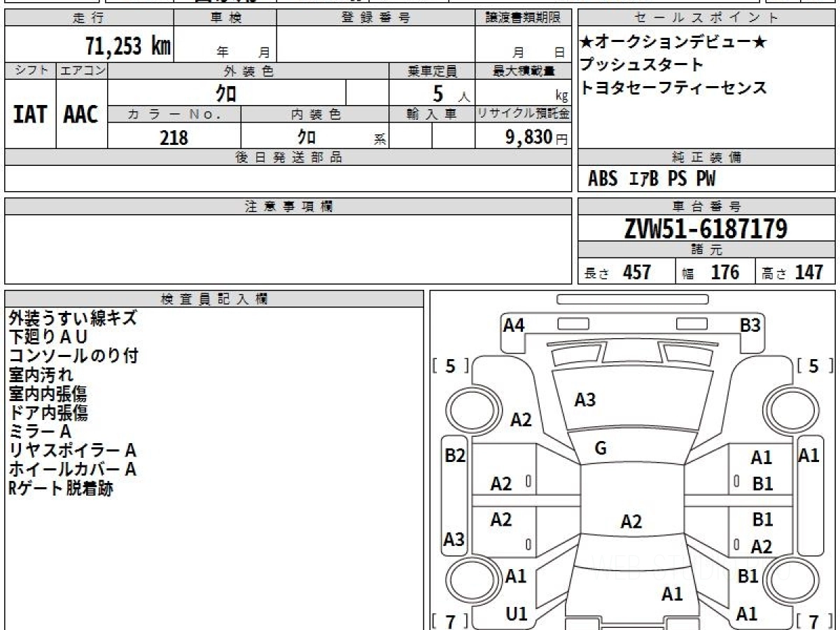Select the セールスポイント header

(x=707, y=18)
